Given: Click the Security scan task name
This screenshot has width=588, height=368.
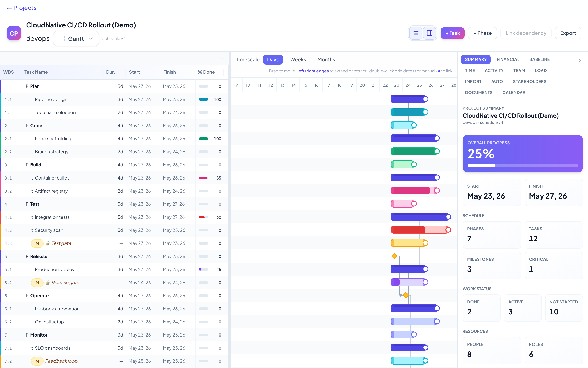Looking at the screenshot, I should (49, 230).
